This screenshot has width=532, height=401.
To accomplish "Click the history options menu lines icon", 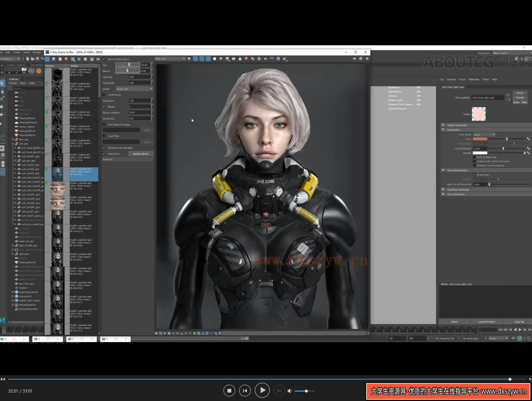I will point(98,59).
